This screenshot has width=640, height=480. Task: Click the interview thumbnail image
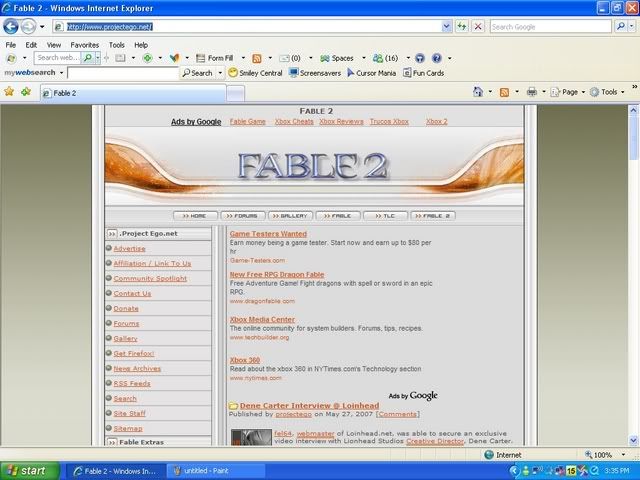(x=251, y=437)
